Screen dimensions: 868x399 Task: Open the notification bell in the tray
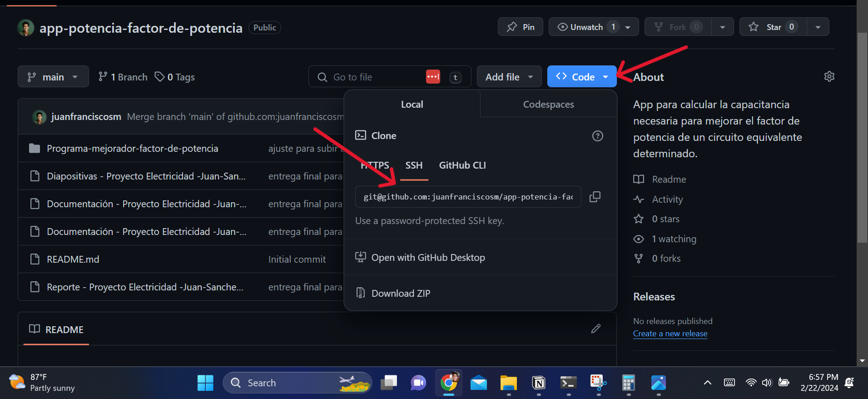(x=849, y=383)
